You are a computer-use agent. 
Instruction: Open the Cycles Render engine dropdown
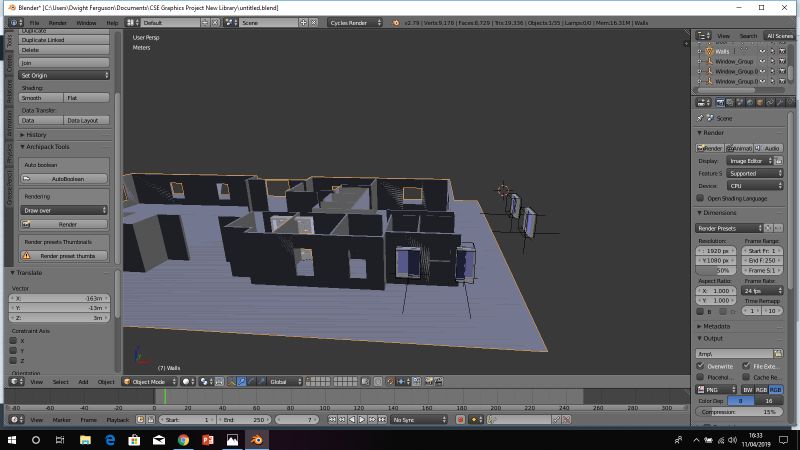coord(355,22)
